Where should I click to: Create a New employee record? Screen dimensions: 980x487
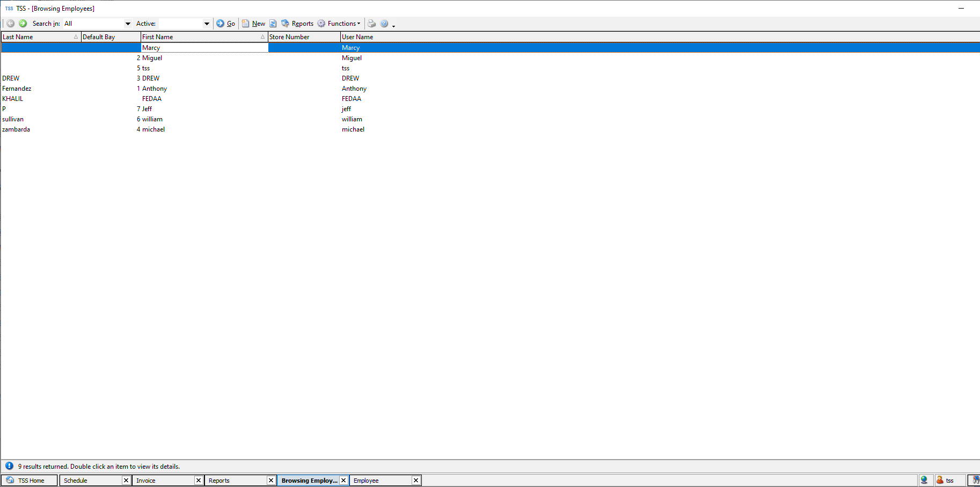tap(254, 24)
